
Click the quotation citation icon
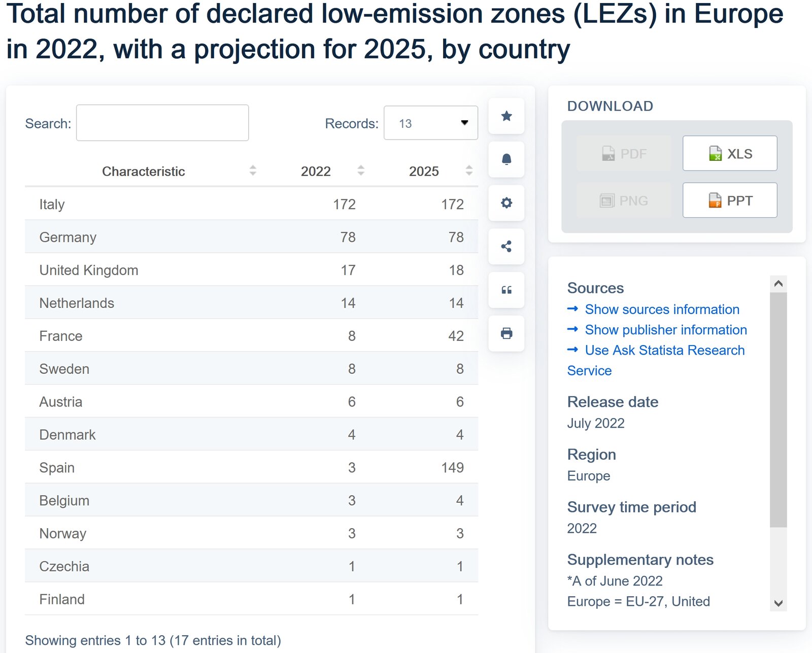coord(506,290)
